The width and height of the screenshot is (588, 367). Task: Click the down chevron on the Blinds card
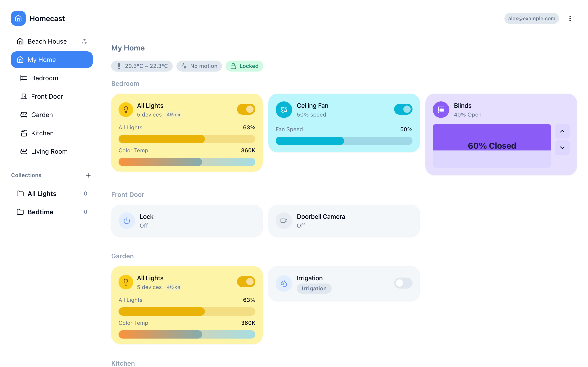point(562,147)
